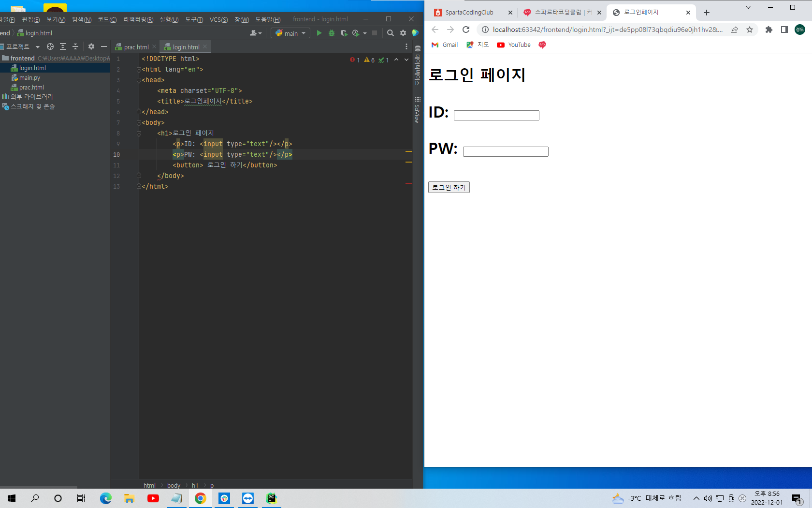Open the SciView side tool window
Image resolution: width=812 pixels, height=508 pixels.
pyautogui.click(x=418, y=110)
